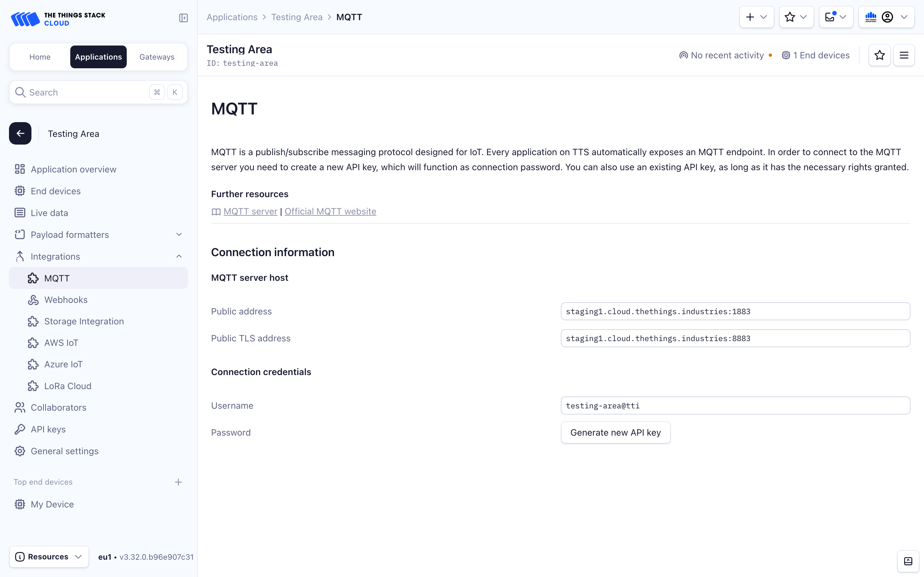Open the Azure IoT integration
The width and height of the screenshot is (924, 577).
pos(64,364)
